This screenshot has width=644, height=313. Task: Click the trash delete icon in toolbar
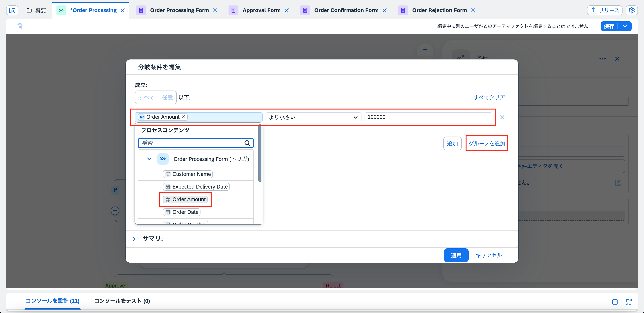click(x=20, y=26)
